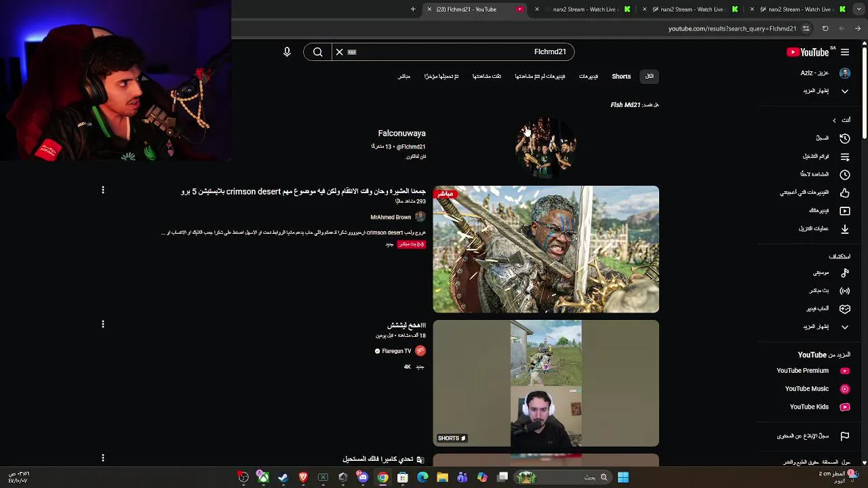Open MrAhmed Brown channel link

[x=391, y=218]
